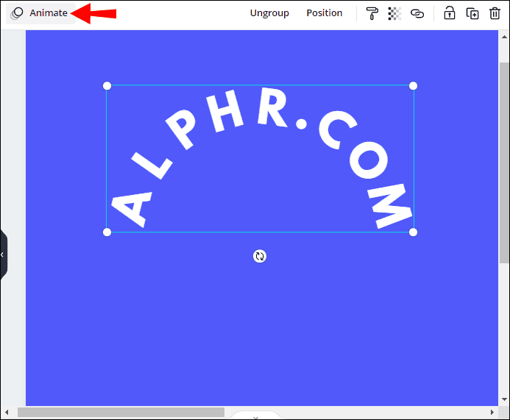The height and width of the screenshot is (420, 510).
Task: Expand the bottom panel chevron
Action: click(255, 416)
